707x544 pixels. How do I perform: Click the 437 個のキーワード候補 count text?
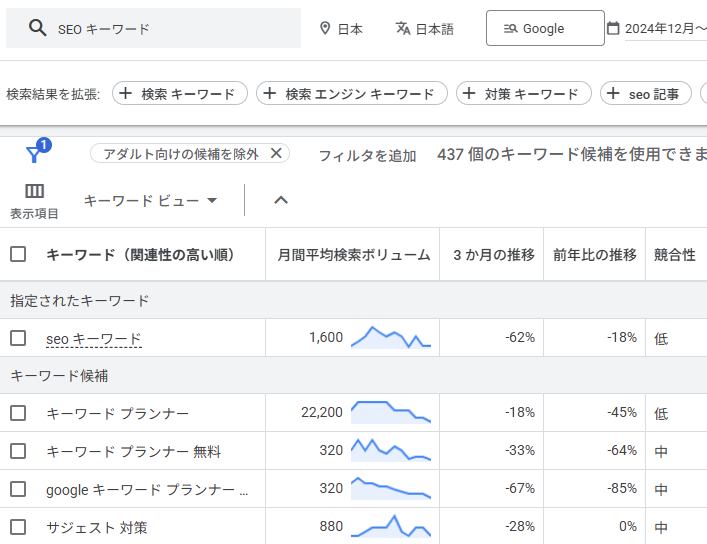tap(572, 154)
